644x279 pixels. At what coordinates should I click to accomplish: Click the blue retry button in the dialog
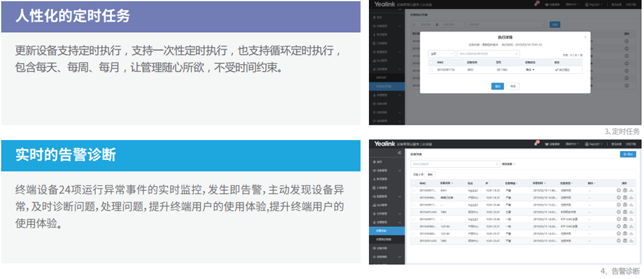(x=497, y=85)
